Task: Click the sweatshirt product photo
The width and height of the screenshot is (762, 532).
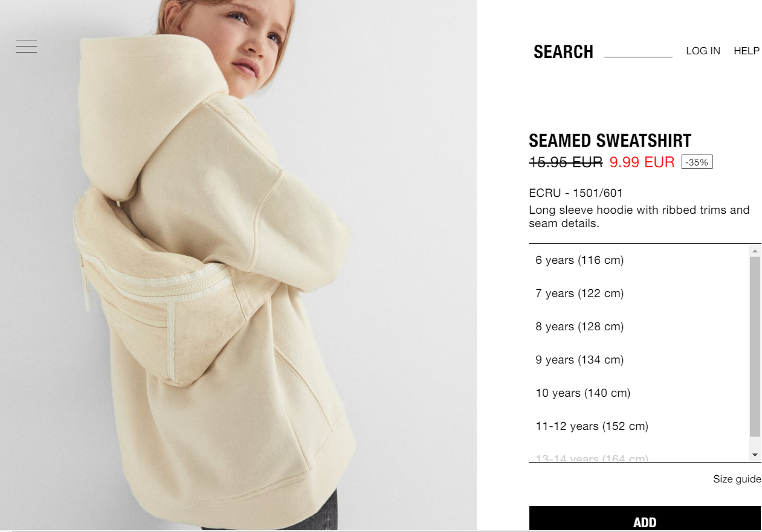Action: pos(238,266)
